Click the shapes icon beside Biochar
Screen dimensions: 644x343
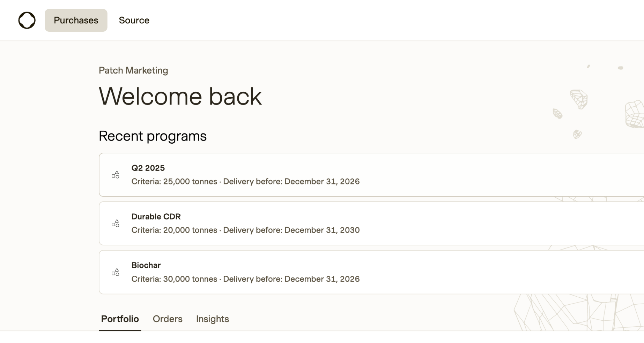(116, 272)
